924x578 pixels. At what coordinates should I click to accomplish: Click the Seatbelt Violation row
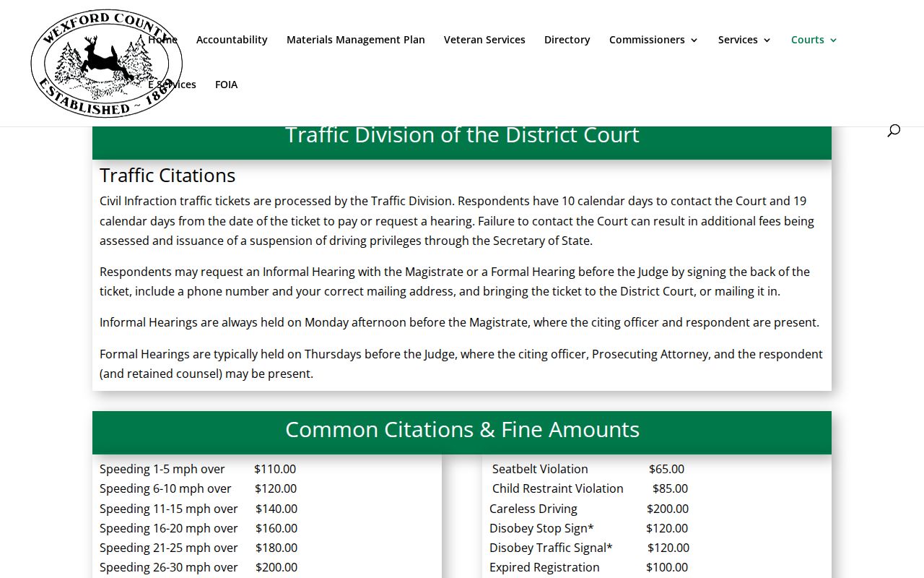[588, 469]
